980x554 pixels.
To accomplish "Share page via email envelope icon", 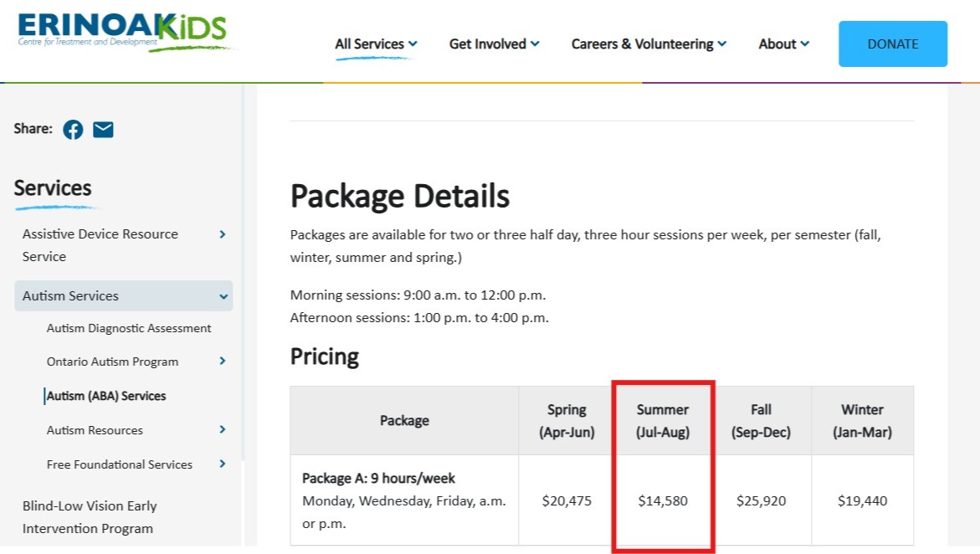I will pyautogui.click(x=103, y=130).
